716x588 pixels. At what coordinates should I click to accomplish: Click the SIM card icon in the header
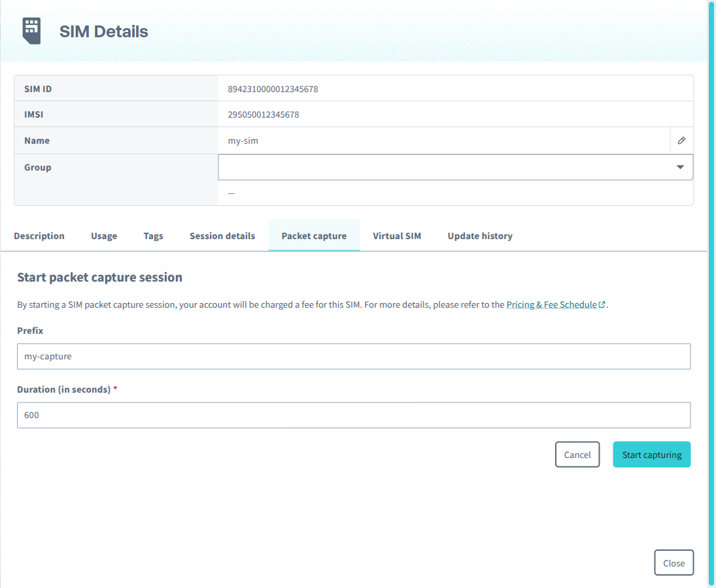click(x=31, y=30)
